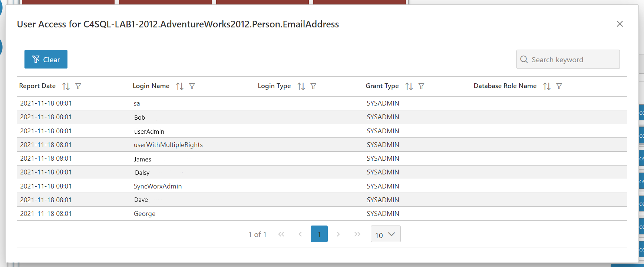Viewport: 644px width, 267px height.
Task: Expand rows per page dropdown
Action: (386, 234)
